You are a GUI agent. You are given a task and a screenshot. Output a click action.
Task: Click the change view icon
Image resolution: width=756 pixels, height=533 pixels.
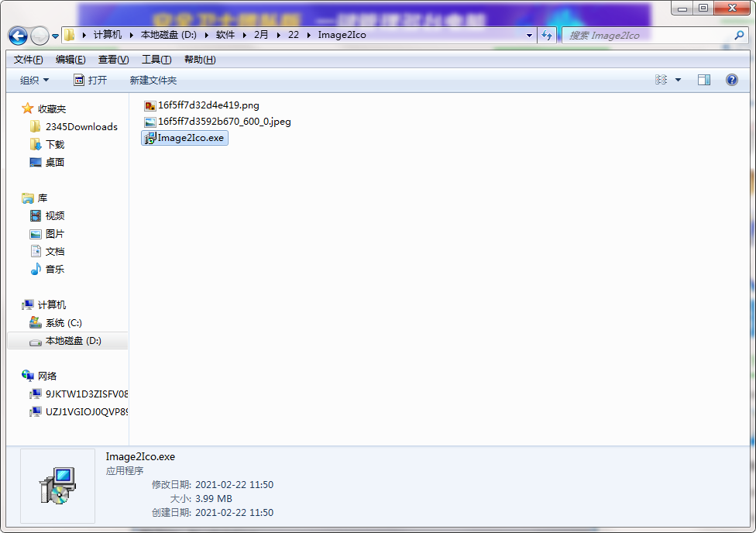click(x=661, y=80)
